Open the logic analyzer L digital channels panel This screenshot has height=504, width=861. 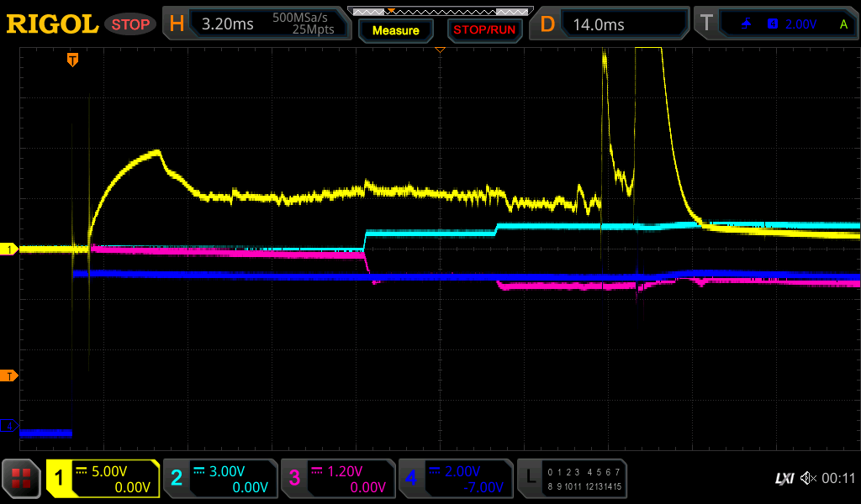click(x=572, y=479)
